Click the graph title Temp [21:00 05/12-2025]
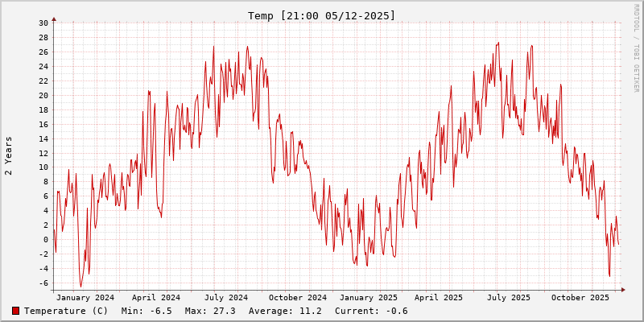Viewport: 644px width, 322px height. pos(322,15)
